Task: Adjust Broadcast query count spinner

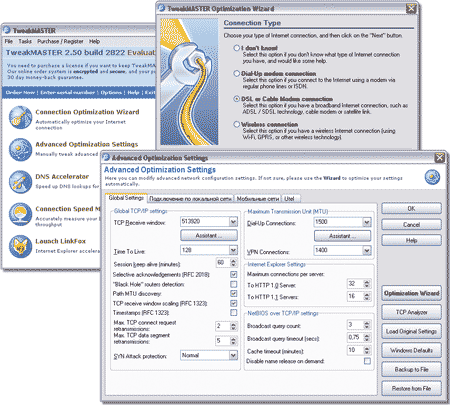Action: 367,325
